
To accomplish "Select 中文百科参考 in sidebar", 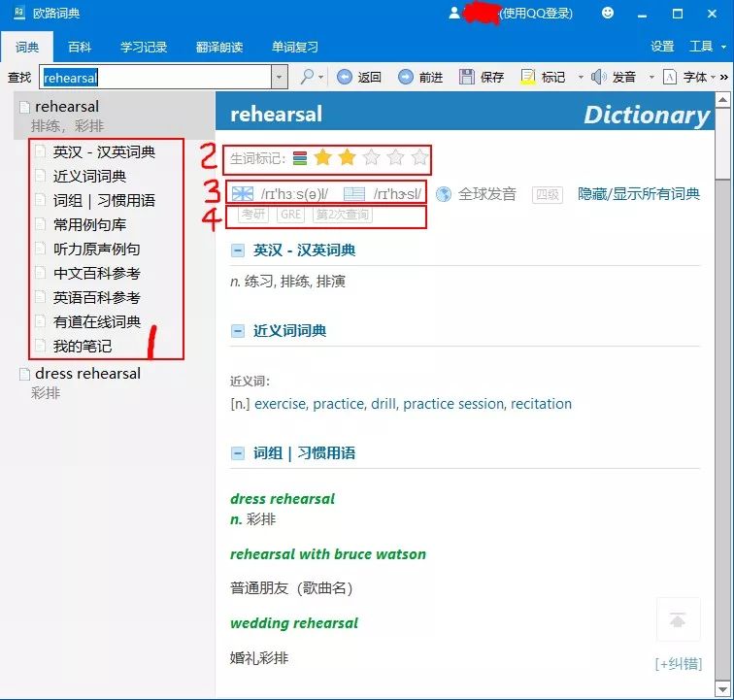I will point(96,274).
